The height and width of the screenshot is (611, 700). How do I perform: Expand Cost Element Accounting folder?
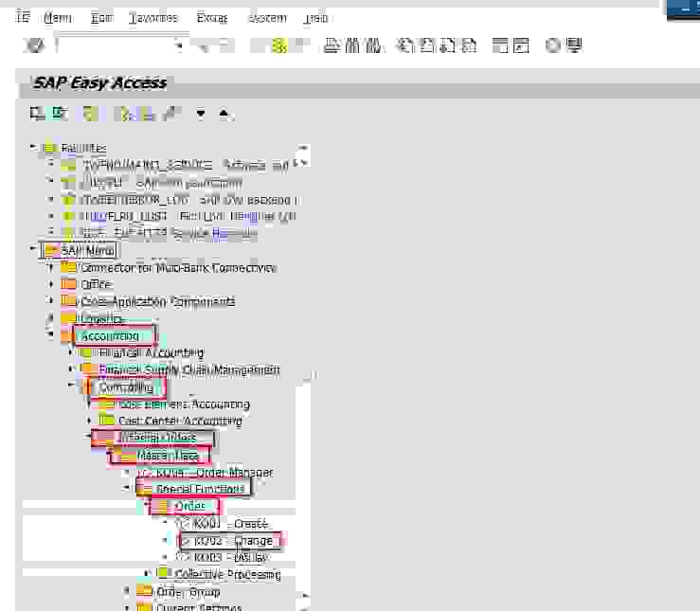pos(89,404)
